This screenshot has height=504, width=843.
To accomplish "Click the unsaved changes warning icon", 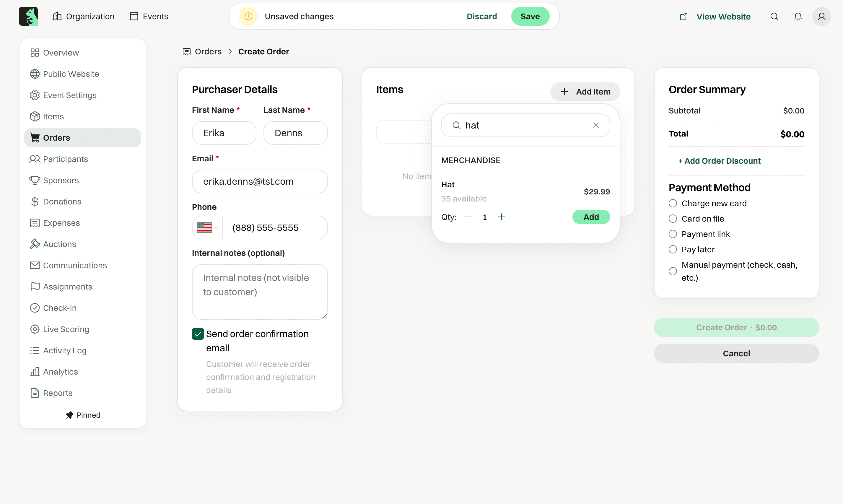I will [248, 16].
